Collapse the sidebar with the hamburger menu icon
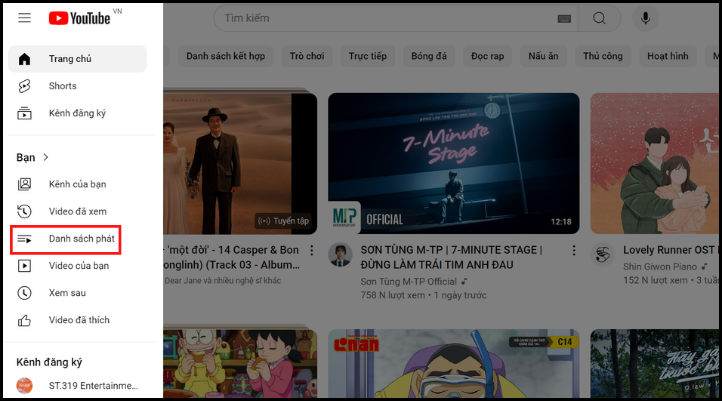This screenshot has width=722, height=401. (24, 18)
